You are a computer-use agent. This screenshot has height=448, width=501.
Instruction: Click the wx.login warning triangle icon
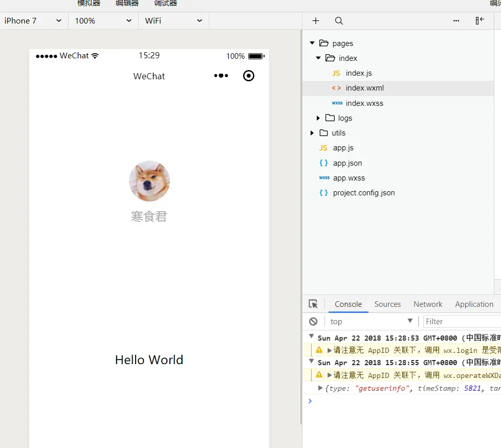(319, 350)
